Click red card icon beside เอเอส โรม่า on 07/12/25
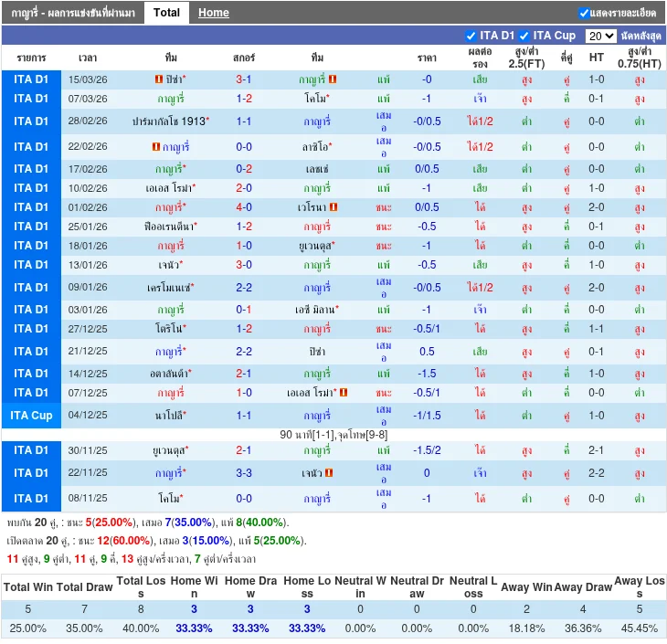The height and width of the screenshot is (644, 667). 344,393
